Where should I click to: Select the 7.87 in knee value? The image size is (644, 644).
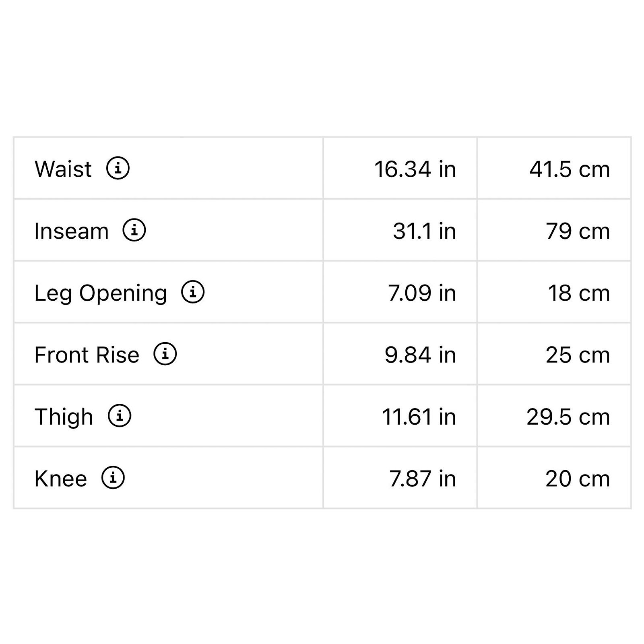point(423,479)
